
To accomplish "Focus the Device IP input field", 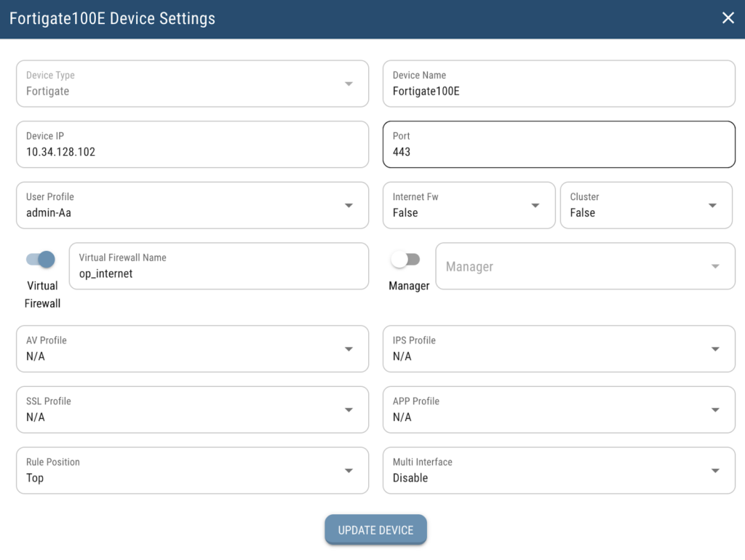I will (x=192, y=152).
